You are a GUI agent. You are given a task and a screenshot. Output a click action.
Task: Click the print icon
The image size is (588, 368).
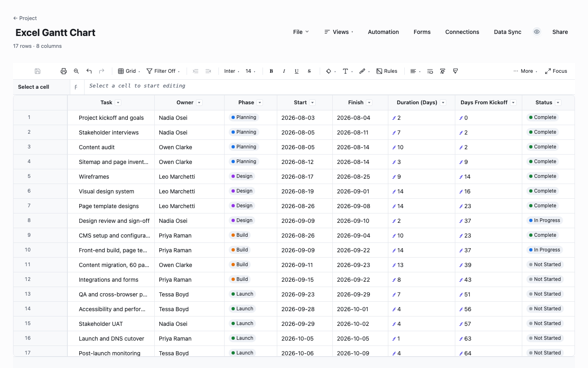(64, 71)
